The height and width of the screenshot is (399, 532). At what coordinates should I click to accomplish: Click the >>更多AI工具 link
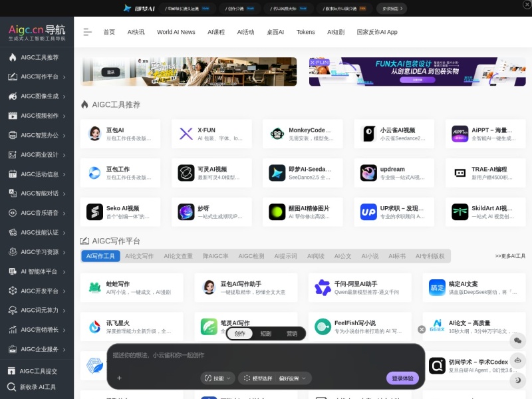point(510,256)
